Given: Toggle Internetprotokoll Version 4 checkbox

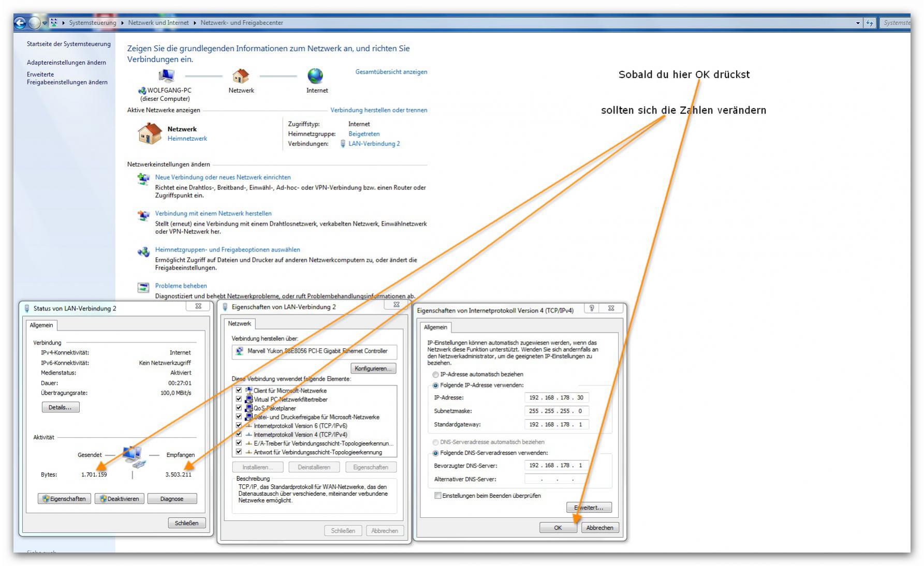Looking at the screenshot, I should tap(239, 435).
